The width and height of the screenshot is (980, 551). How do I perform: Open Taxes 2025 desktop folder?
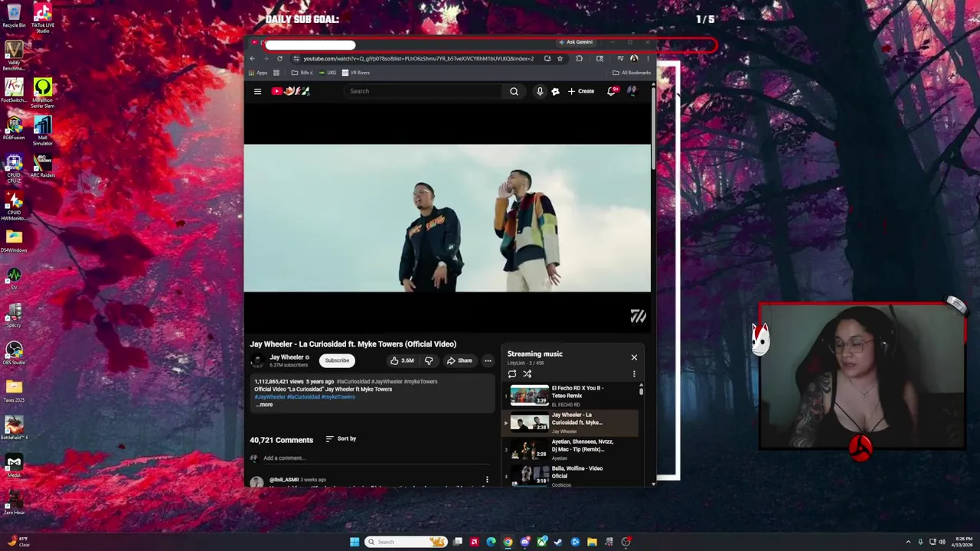pos(14,390)
